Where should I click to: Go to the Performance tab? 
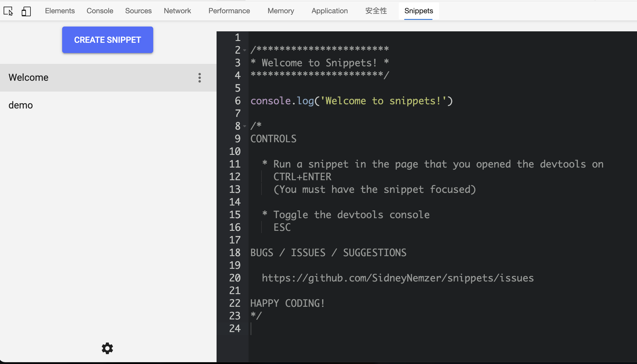click(229, 11)
